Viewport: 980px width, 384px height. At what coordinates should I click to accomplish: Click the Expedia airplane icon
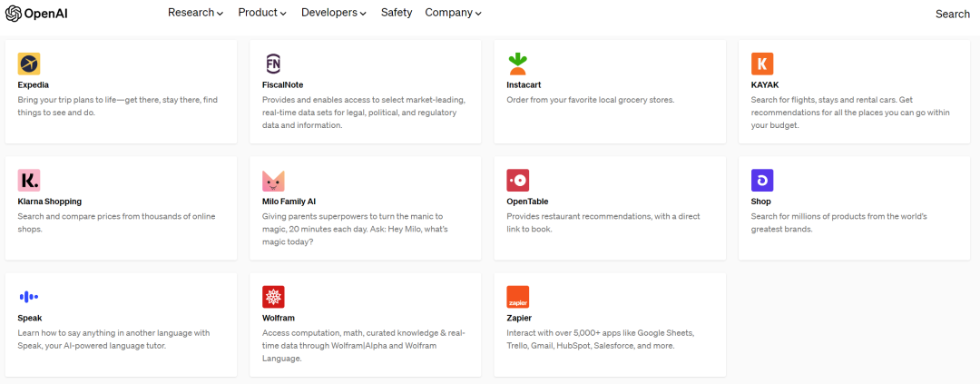(29, 64)
